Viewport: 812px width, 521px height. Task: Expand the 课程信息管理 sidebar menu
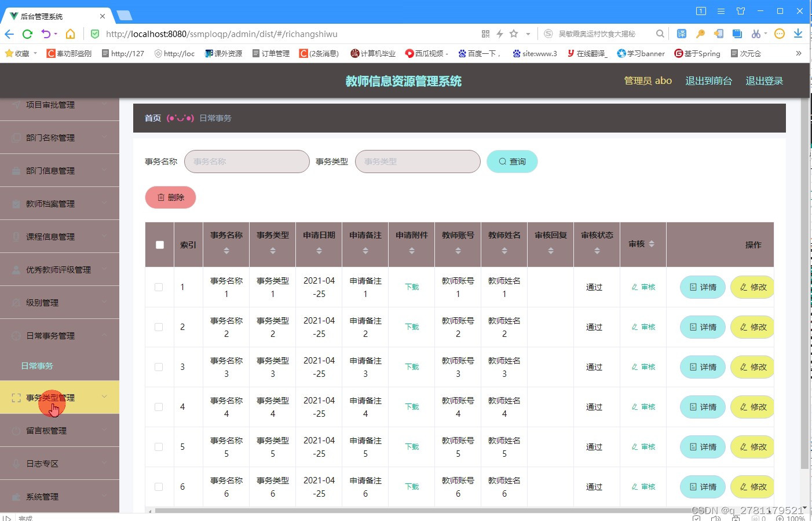[60, 237]
